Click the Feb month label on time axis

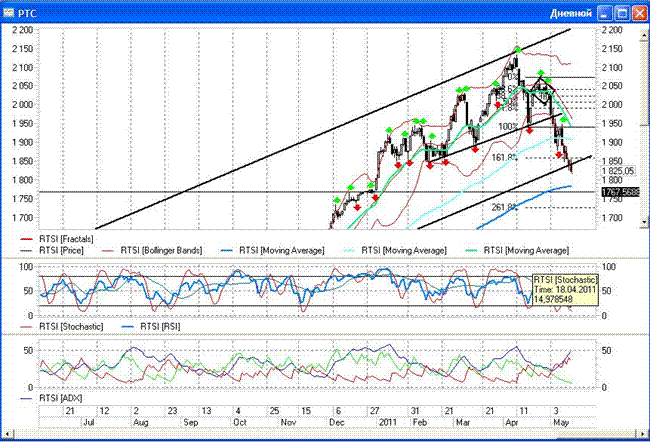[x=420, y=422]
